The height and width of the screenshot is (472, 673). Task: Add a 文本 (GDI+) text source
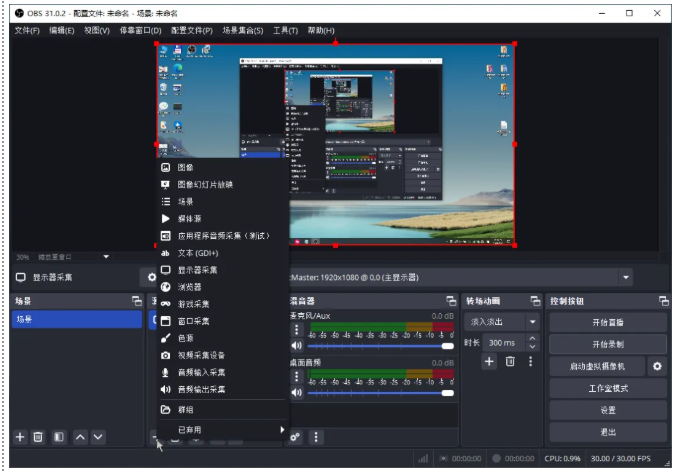click(222, 253)
